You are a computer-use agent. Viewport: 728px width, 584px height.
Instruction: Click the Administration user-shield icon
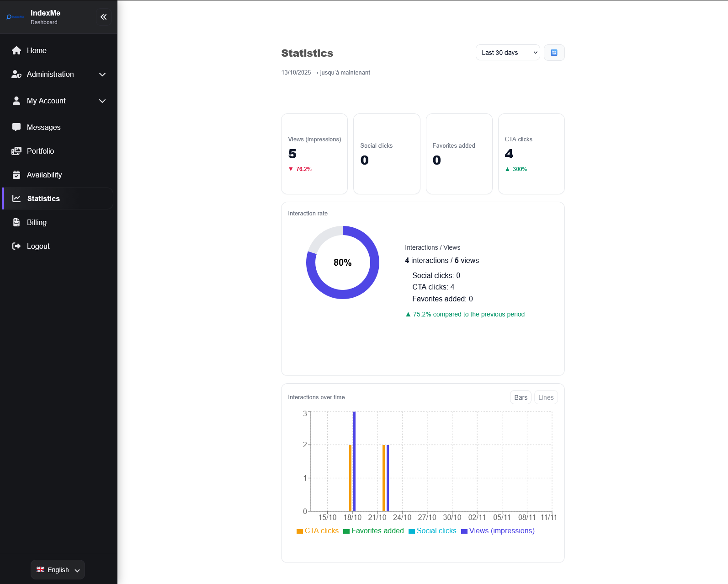pyautogui.click(x=16, y=74)
